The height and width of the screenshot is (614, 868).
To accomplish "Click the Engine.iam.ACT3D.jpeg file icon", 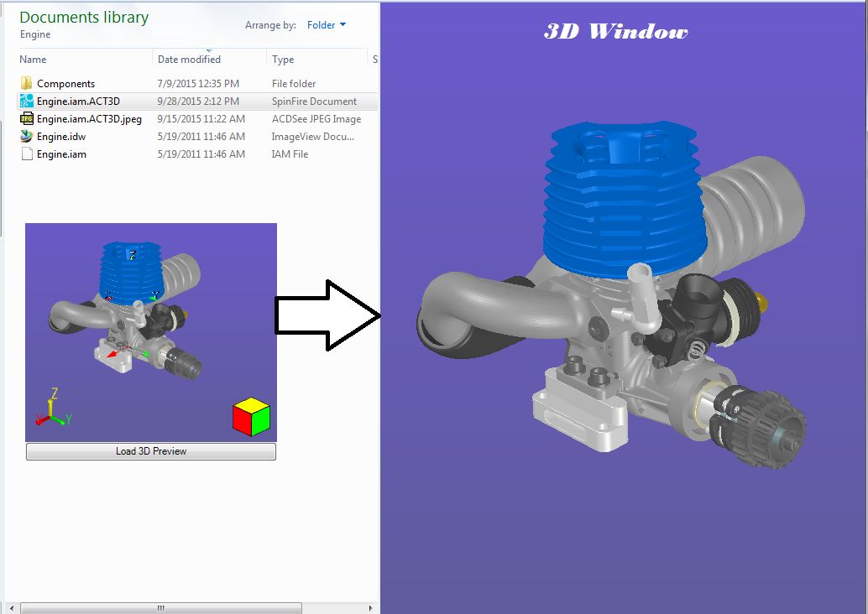I will (x=26, y=118).
